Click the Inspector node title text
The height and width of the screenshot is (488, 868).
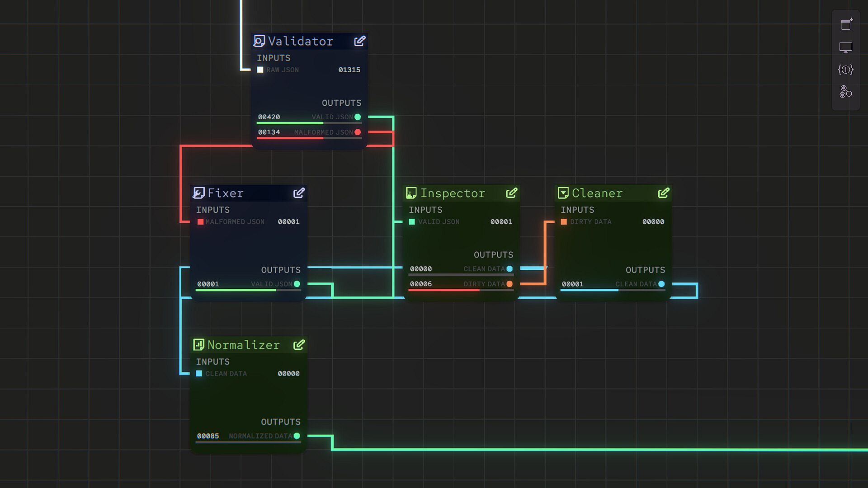coord(453,193)
